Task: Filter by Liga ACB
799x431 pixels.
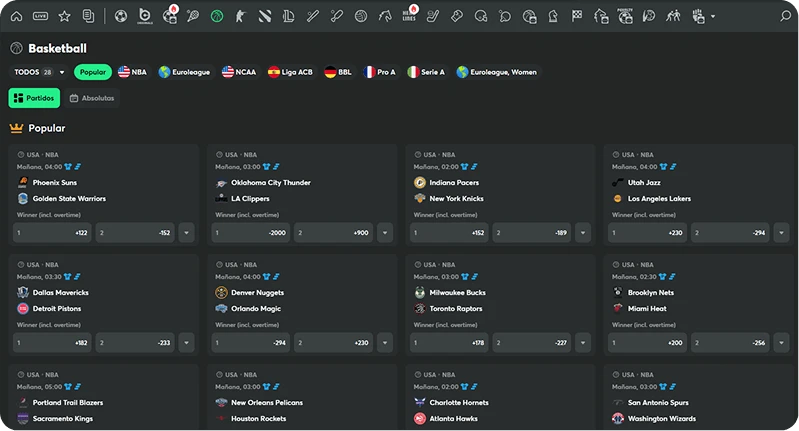Action: [290, 72]
